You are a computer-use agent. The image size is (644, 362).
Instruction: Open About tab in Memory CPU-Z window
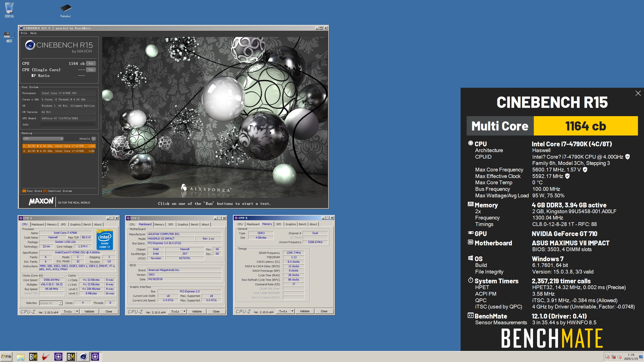click(x=313, y=224)
